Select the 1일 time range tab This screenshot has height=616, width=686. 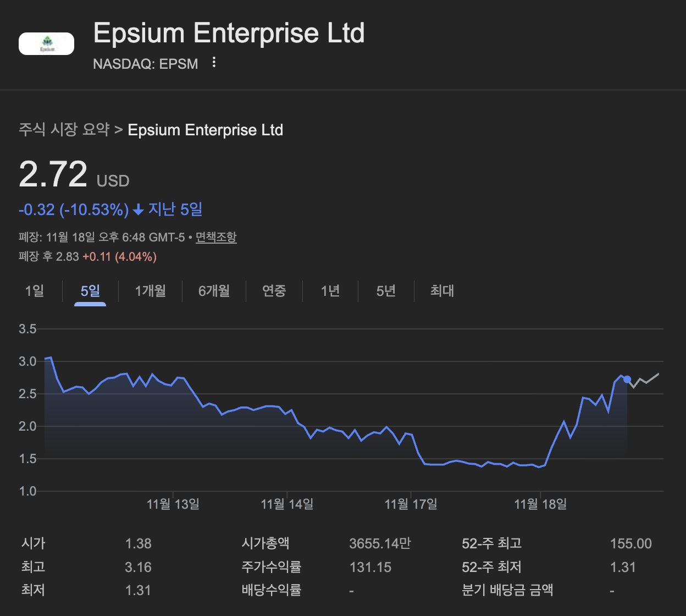pyautogui.click(x=34, y=290)
